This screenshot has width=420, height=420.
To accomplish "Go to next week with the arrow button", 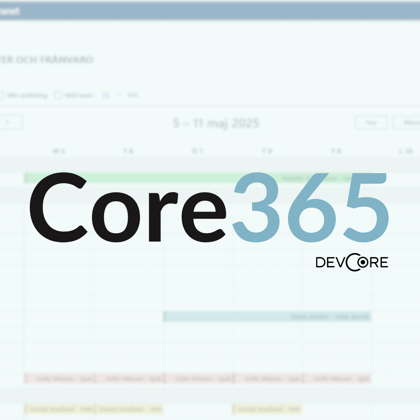I will (10, 122).
